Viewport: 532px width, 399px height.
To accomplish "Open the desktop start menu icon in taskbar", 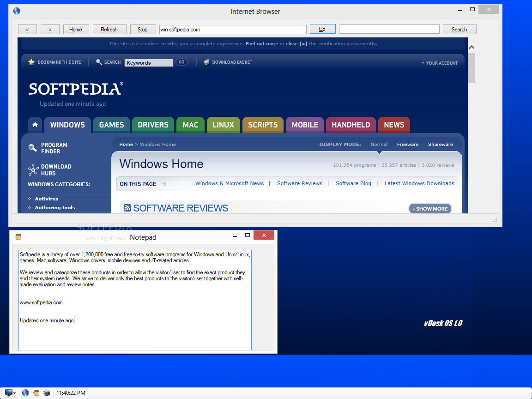I will (10, 393).
